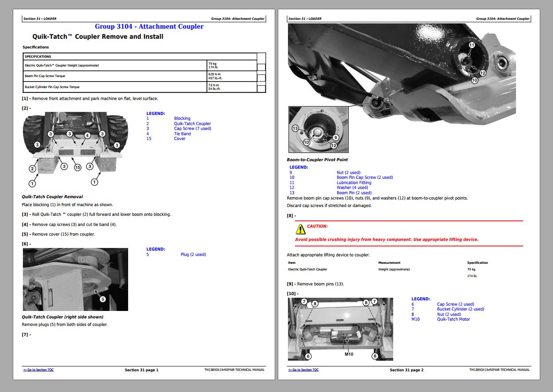Click callout number 11 on the lubrication fitting
This screenshot has height=392, width=553.
click(472, 45)
